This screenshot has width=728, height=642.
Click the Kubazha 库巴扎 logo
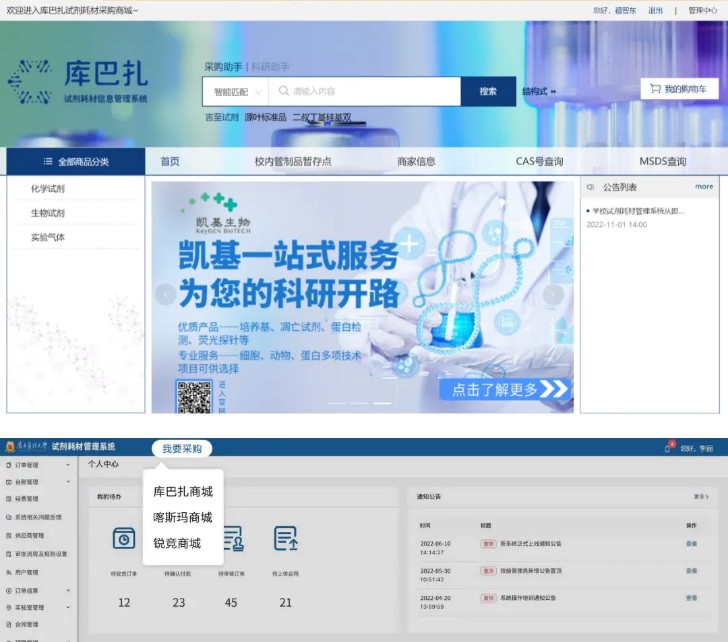[78, 81]
